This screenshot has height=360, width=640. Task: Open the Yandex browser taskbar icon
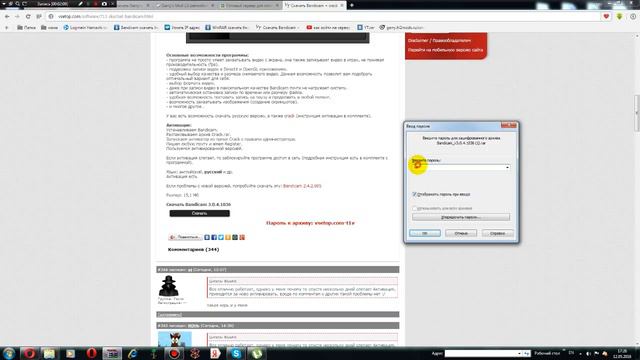pos(215,353)
